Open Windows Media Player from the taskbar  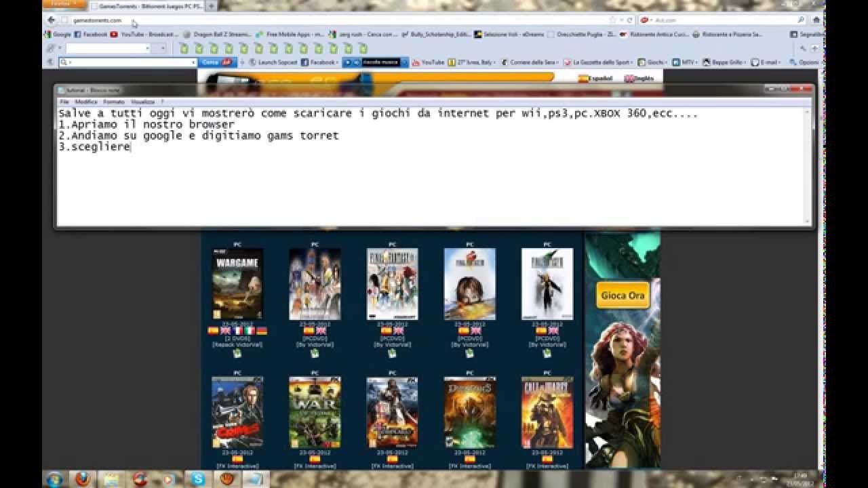pos(170,479)
